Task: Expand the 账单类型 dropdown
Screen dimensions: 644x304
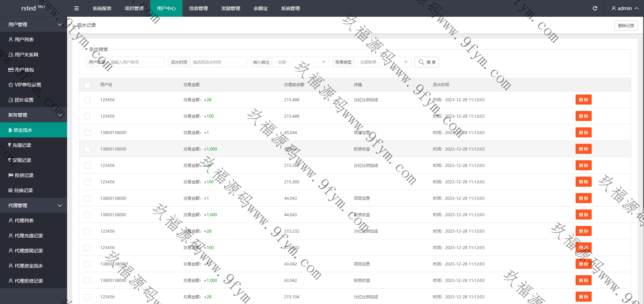Action: pyautogui.click(x=382, y=62)
